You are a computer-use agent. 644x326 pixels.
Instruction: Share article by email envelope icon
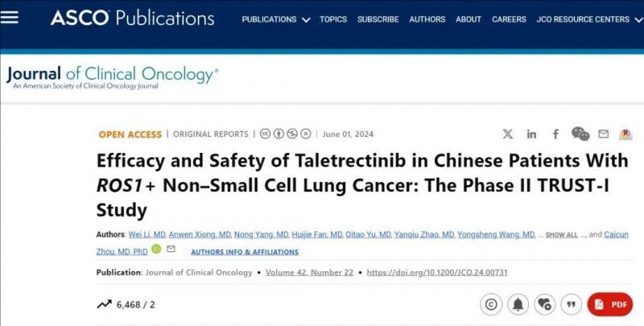pos(603,134)
